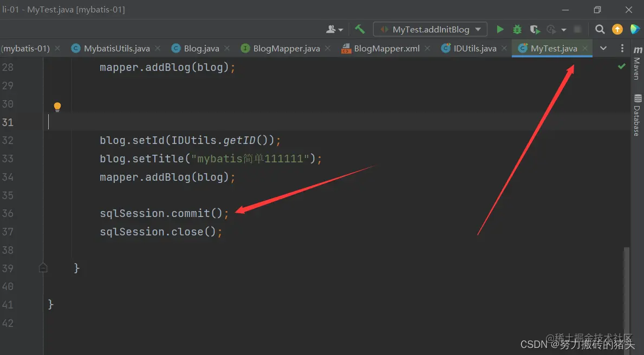
Task: Minimize the IDE window
Action: (x=565, y=10)
